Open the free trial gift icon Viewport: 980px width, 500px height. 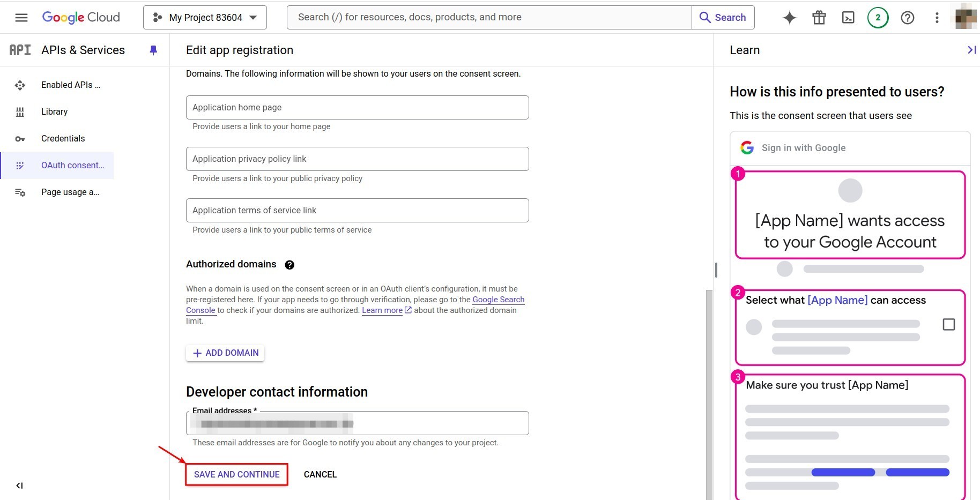tap(818, 17)
